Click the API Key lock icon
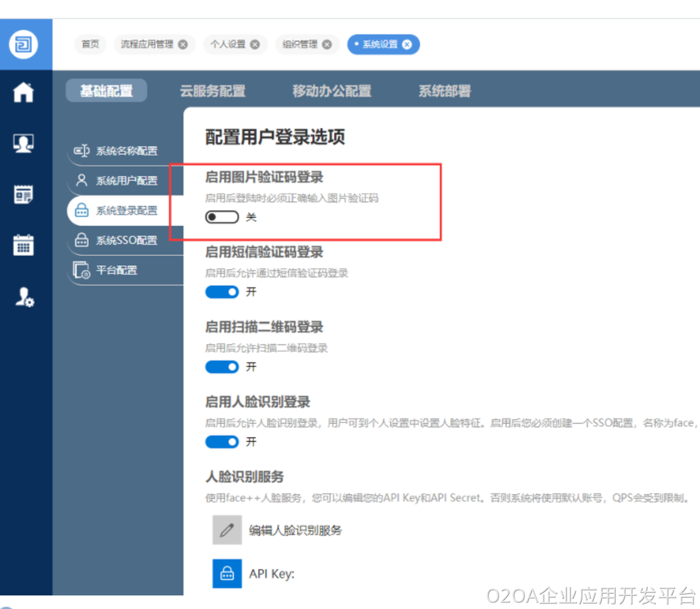This screenshot has width=700, height=609. [x=227, y=574]
